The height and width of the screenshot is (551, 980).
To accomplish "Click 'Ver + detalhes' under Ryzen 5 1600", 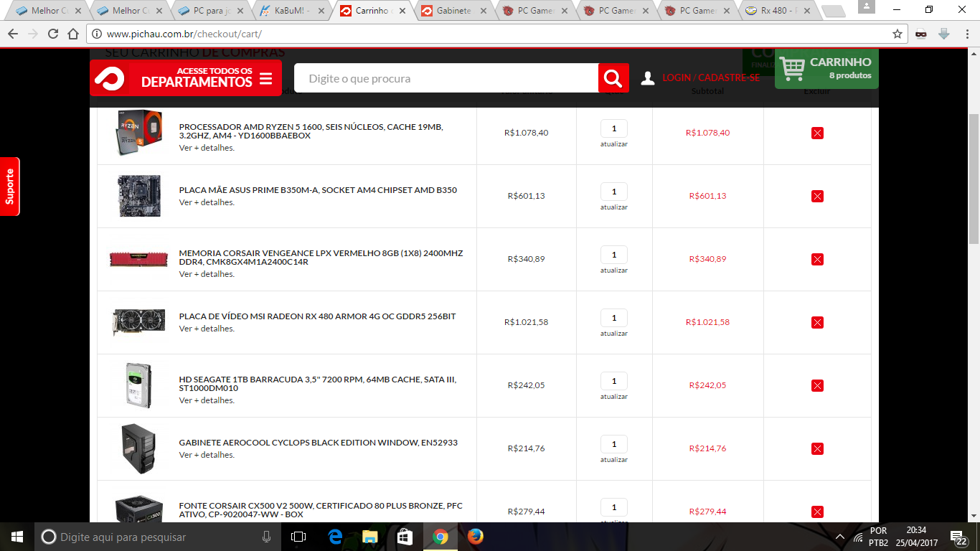I will [x=207, y=148].
